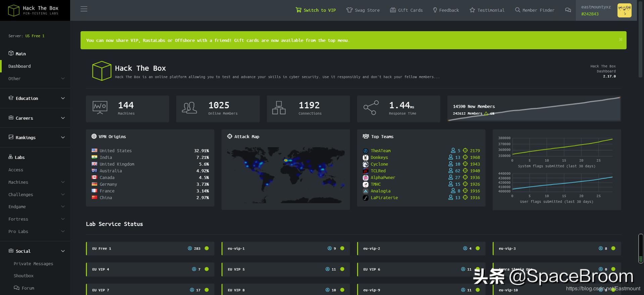
Task: Dismiss the green gift cards banner
Action: coord(620,40)
